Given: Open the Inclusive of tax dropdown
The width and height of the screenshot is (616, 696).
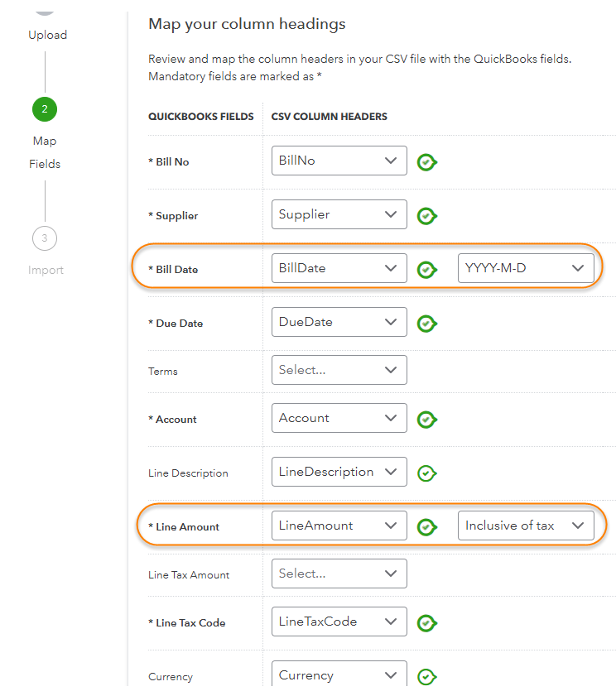Looking at the screenshot, I should (x=525, y=526).
